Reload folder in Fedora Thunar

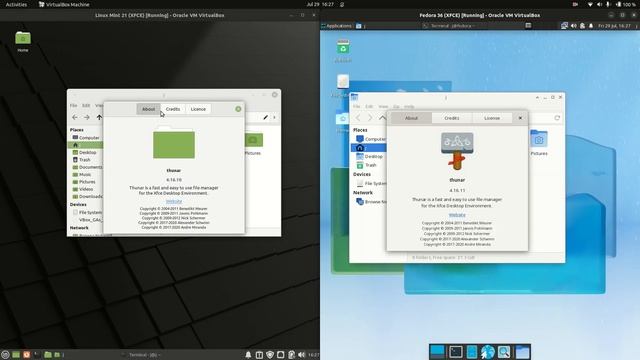click(557, 118)
